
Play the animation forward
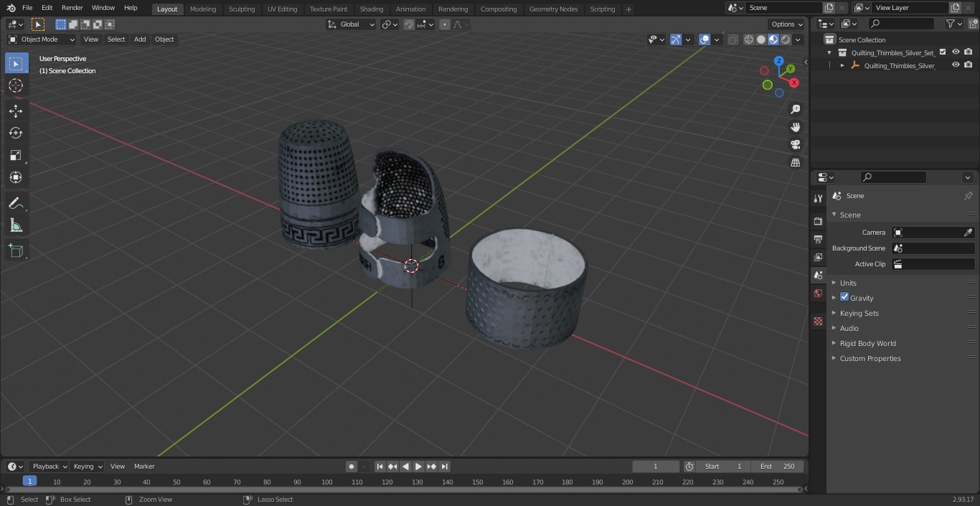pyautogui.click(x=418, y=467)
